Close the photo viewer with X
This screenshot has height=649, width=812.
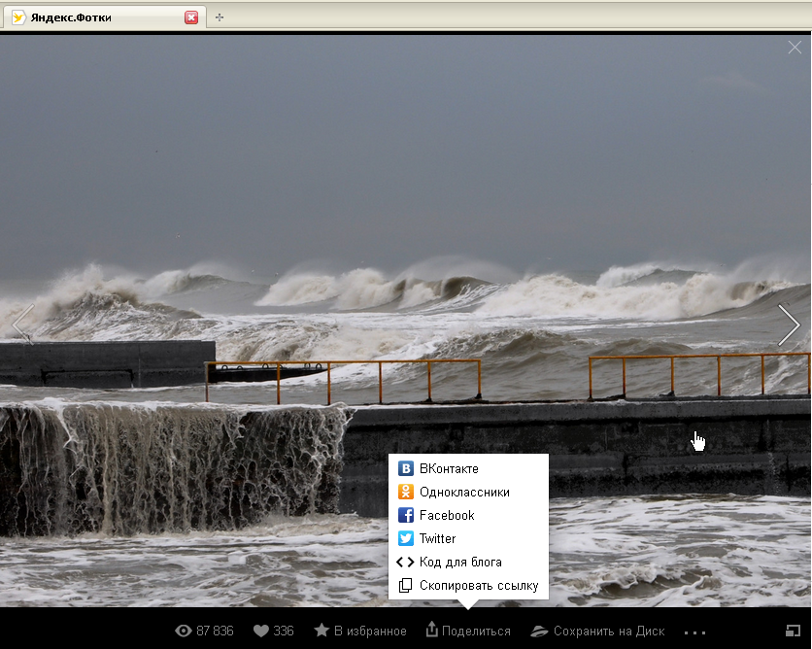click(795, 47)
